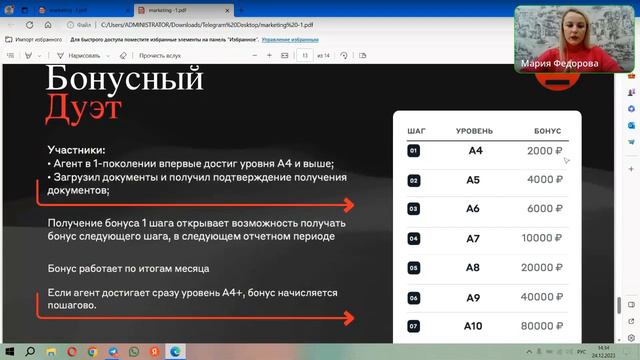Screen dimensions: 640x360
Task: Click the PDF vertical scrollbar thumb
Action: coord(619,305)
